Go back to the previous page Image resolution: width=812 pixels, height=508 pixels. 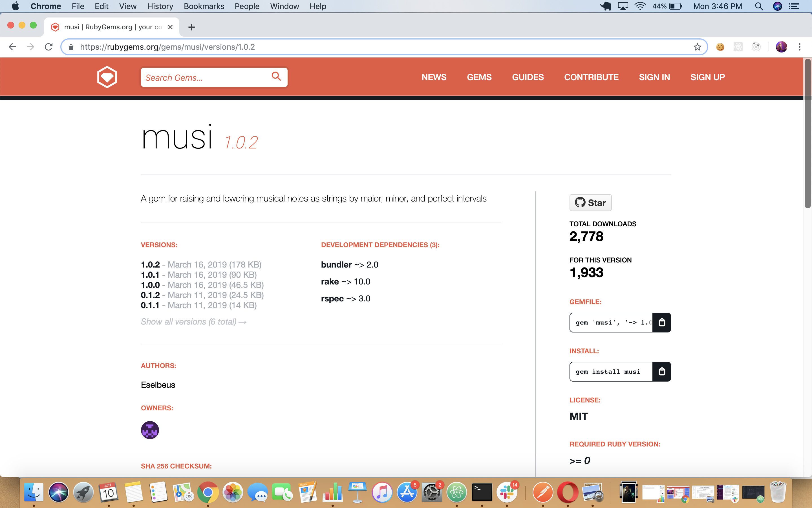pyautogui.click(x=12, y=47)
